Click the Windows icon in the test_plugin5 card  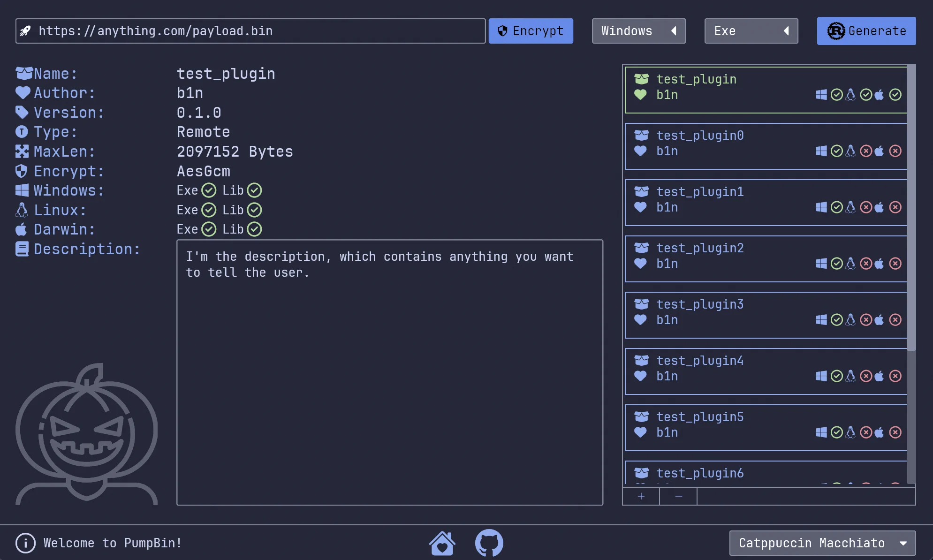821,432
